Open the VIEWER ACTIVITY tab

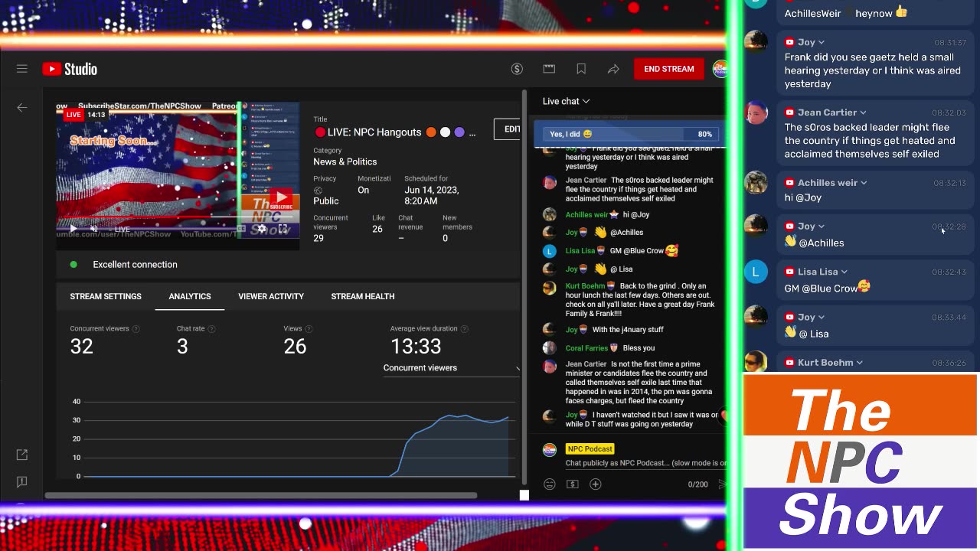[x=271, y=296]
